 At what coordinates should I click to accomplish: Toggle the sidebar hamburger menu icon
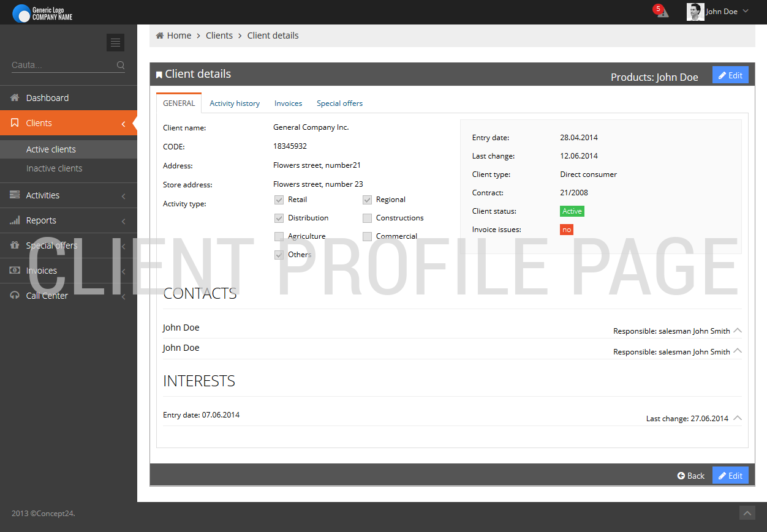115,42
